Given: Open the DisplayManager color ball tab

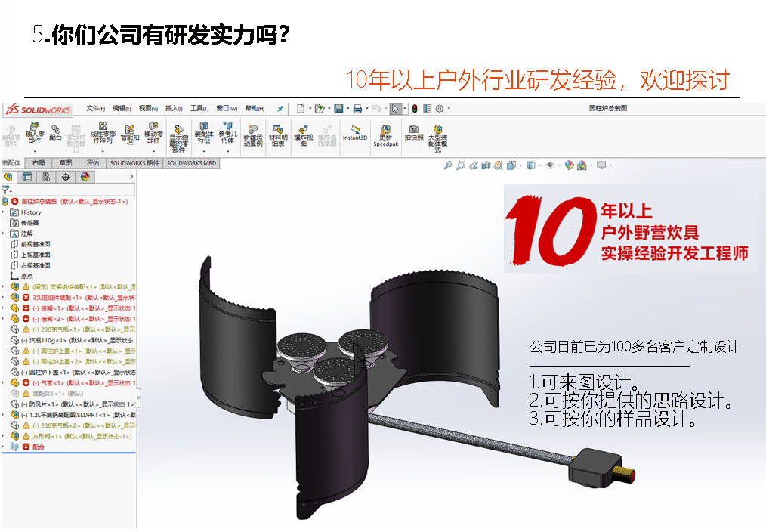Looking at the screenshot, I should [85, 177].
